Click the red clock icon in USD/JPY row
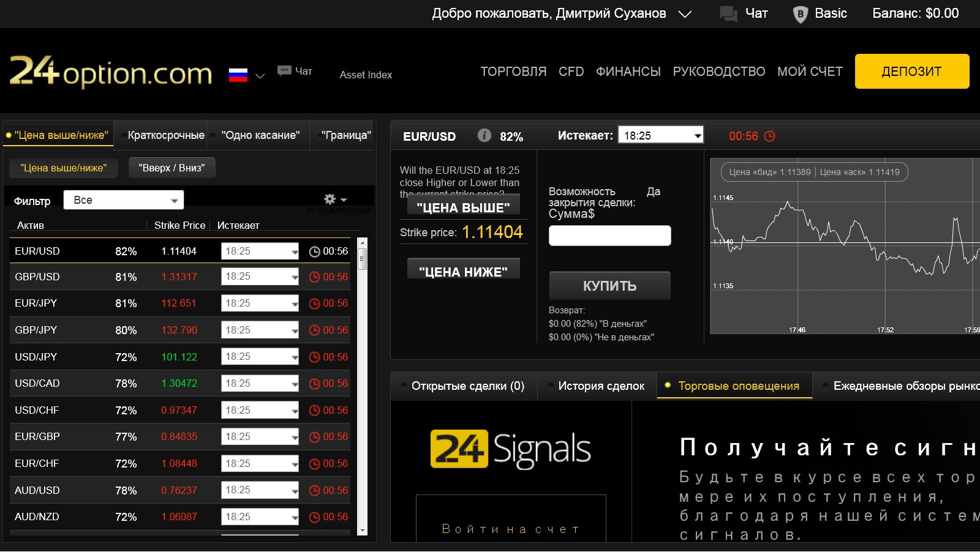980x552 pixels. pos(314,357)
